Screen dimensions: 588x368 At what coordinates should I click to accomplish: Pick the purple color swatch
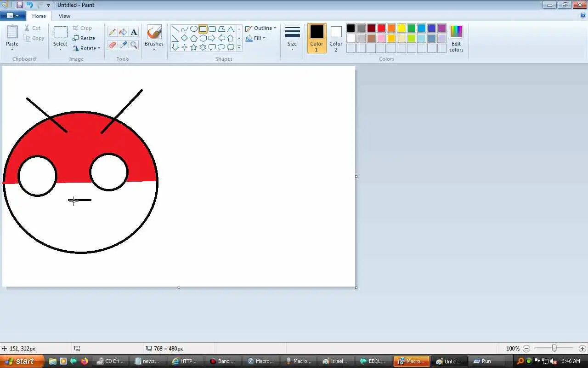coord(442,28)
